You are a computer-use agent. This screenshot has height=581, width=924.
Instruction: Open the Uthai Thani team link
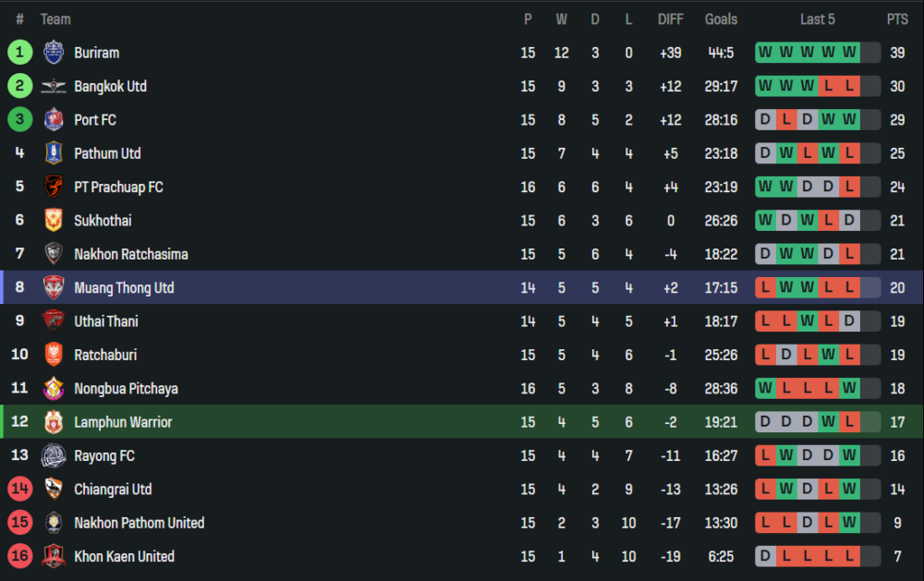tap(106, 321)
